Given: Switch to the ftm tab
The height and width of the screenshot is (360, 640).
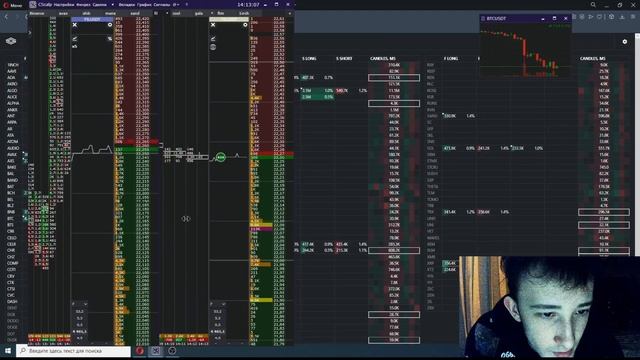Looking at the screenshot, I should (221, 13).
